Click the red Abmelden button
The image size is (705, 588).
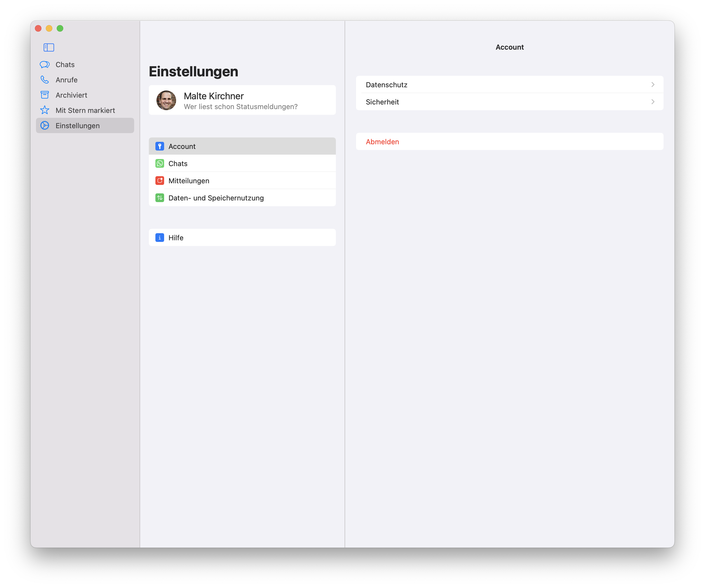382,142
